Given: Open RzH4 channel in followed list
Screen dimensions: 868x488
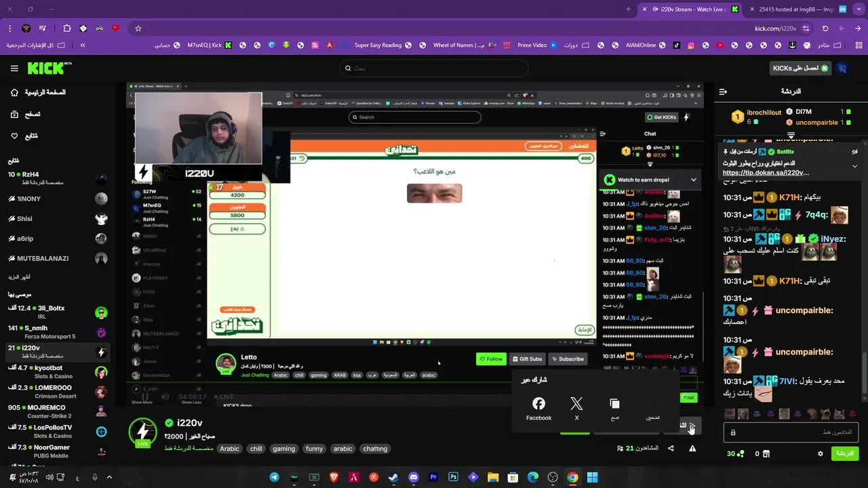Looking at the screenshot, I should point(58,179).
